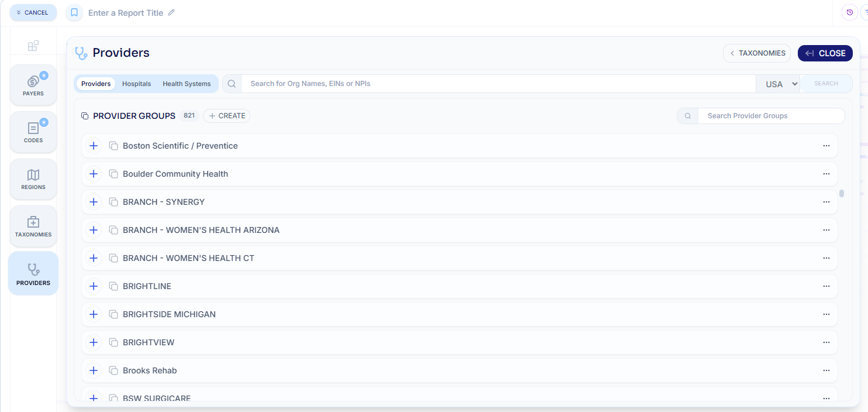868x412 pixels.
Task: Click copy icon beside BRIGHTSIDE MICHIGAN
Action: tap(113, 314)
